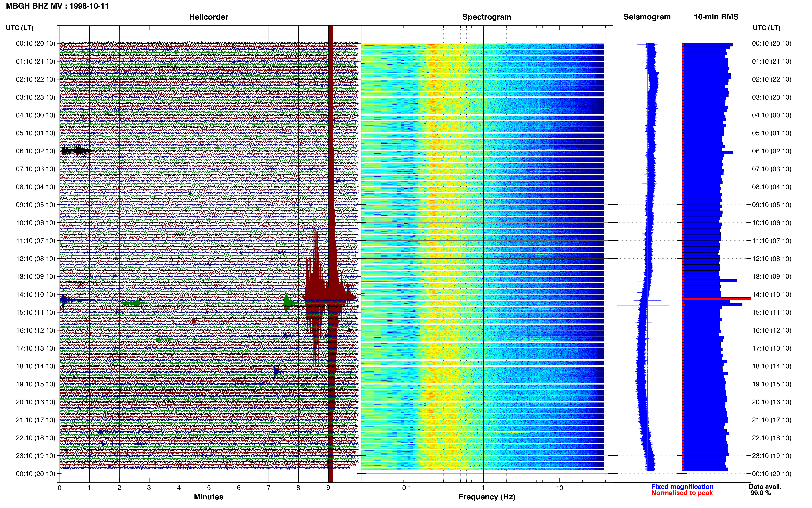Click the minute 5 tick label on helicorder axis

pos(209,487)
